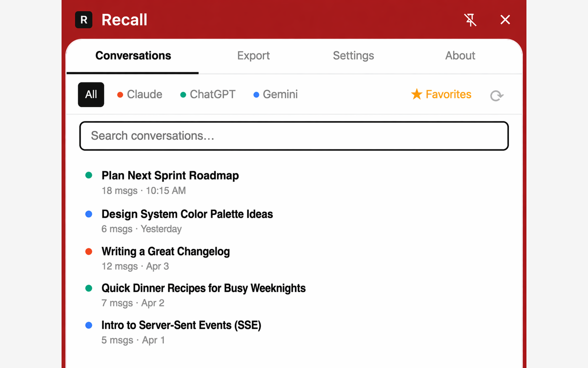588x368 pixels.
Task: Click the Favorites star icon
Action: [x=417, y=94]
